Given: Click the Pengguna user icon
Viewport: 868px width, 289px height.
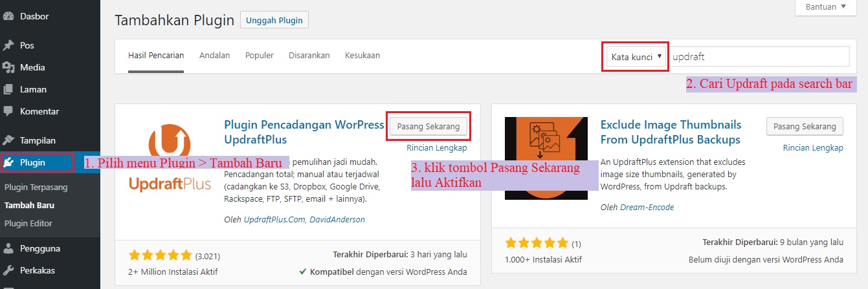Looking at the screenshot, I should point(8,248).
